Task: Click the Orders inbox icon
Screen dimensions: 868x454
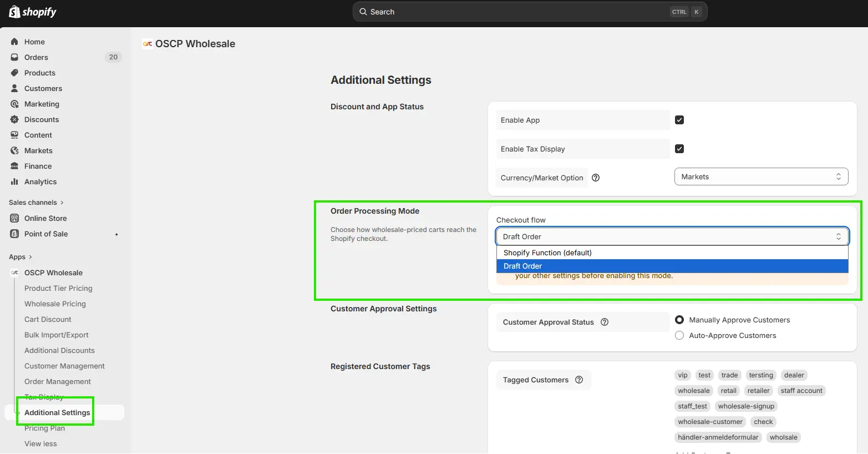Action: 14,57
